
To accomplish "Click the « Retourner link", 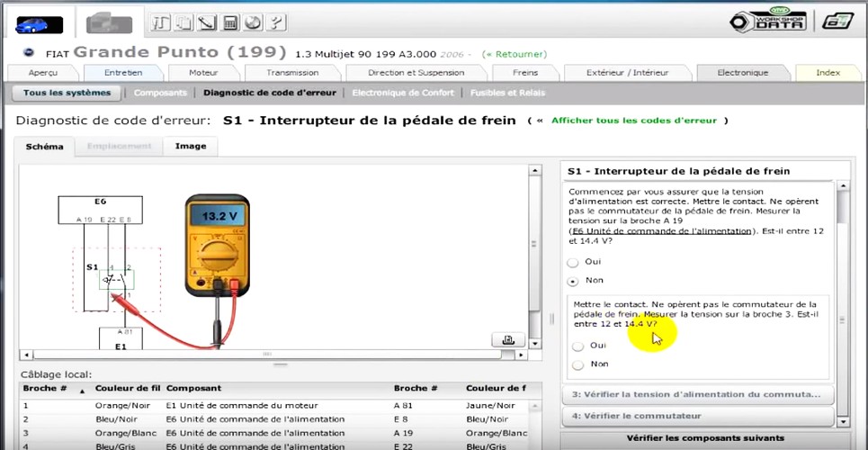I will tap(514, 54).
